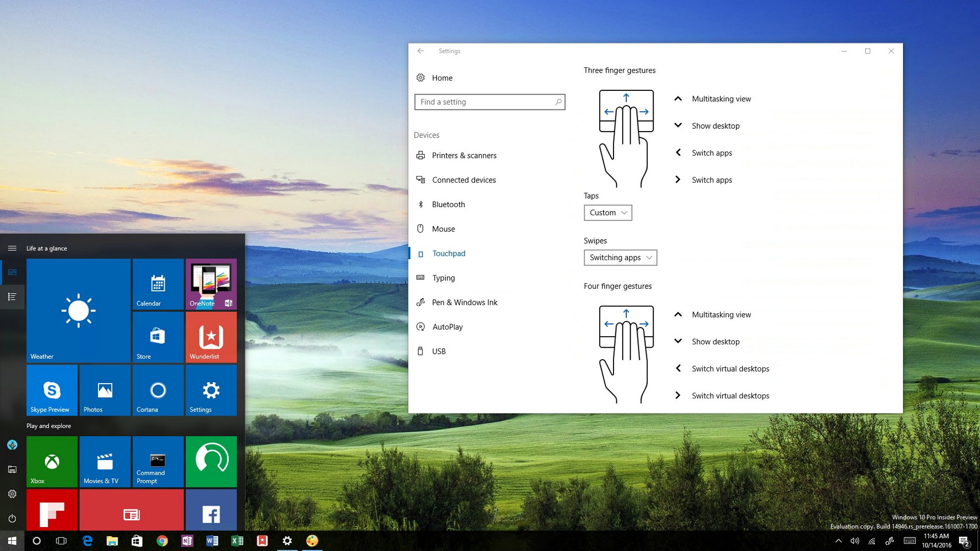Click the user account avatar in Start
The height and width of the screenshot is (551, 980).
coord(12,445)
